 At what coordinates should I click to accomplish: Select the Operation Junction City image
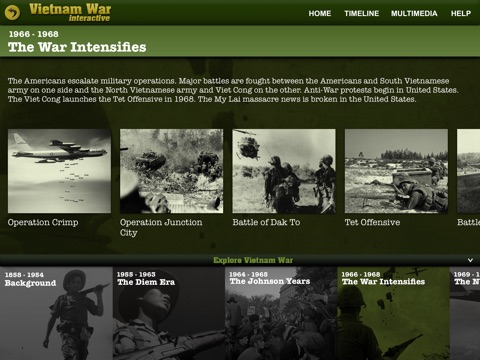tap(171, 171)
